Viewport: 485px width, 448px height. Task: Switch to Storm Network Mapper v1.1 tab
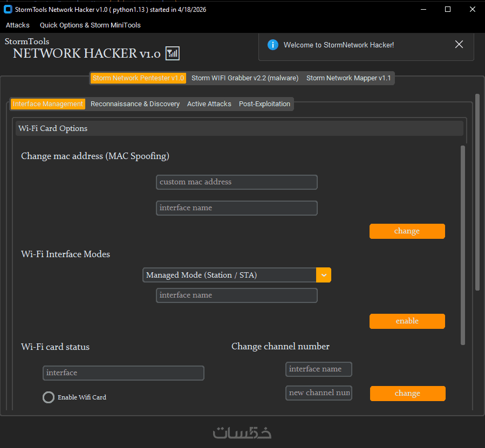pyautogui.click(x=349, y=78)
